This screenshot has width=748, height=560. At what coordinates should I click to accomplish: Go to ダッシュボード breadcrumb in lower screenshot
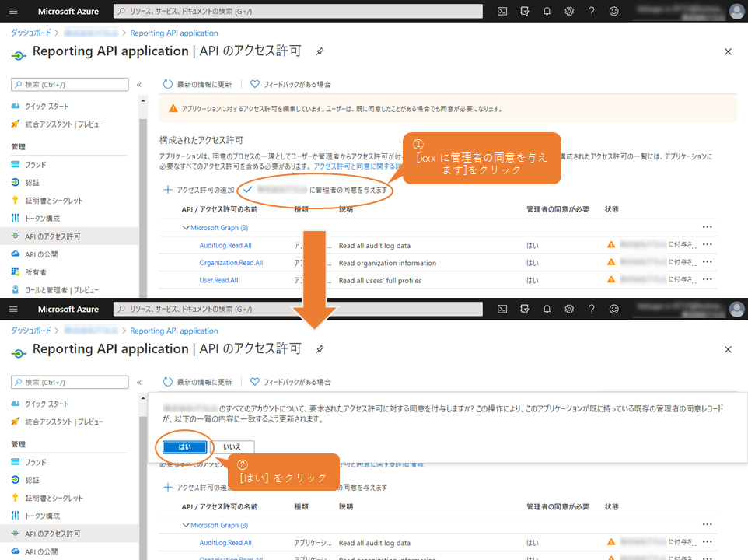pyautogui.click(x=31, y=330)
